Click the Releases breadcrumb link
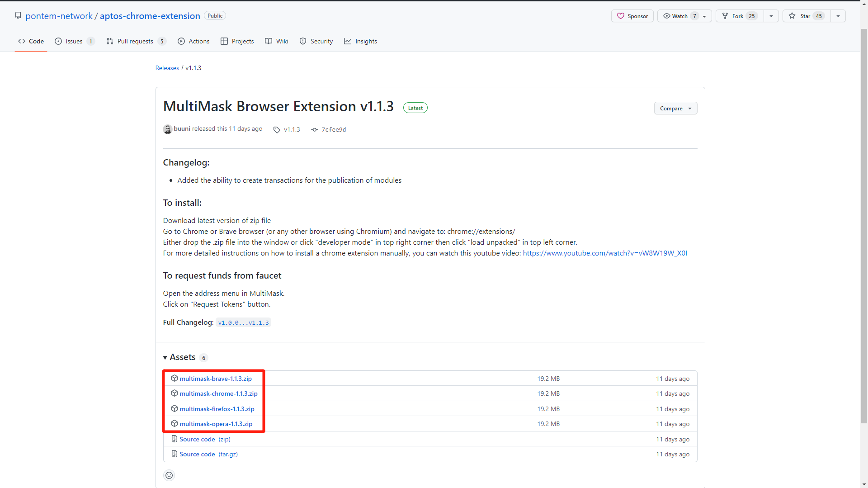Screen dimensions: 868x488 click(x=167, y=68)
